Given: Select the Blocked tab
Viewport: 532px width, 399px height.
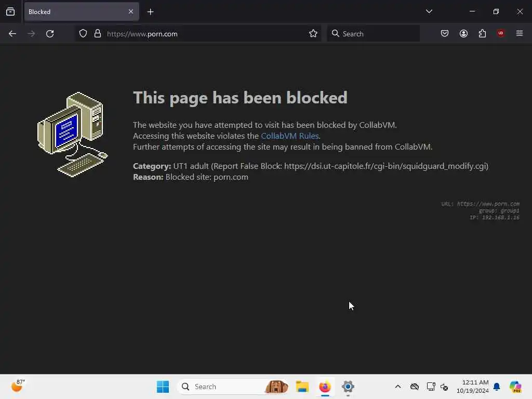Looking at the screenshot, I should click(x=82, y=12).
